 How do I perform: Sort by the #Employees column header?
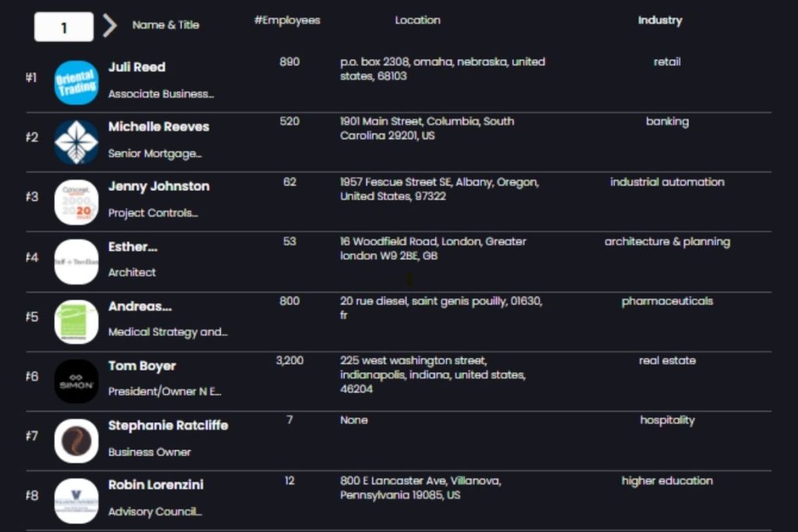tap(287, 20)
